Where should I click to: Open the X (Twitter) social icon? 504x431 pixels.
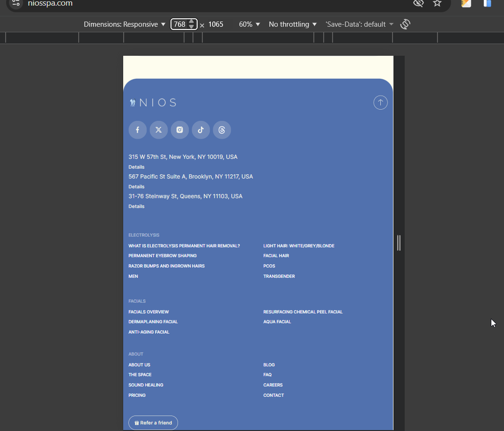(x=159, y=130)
